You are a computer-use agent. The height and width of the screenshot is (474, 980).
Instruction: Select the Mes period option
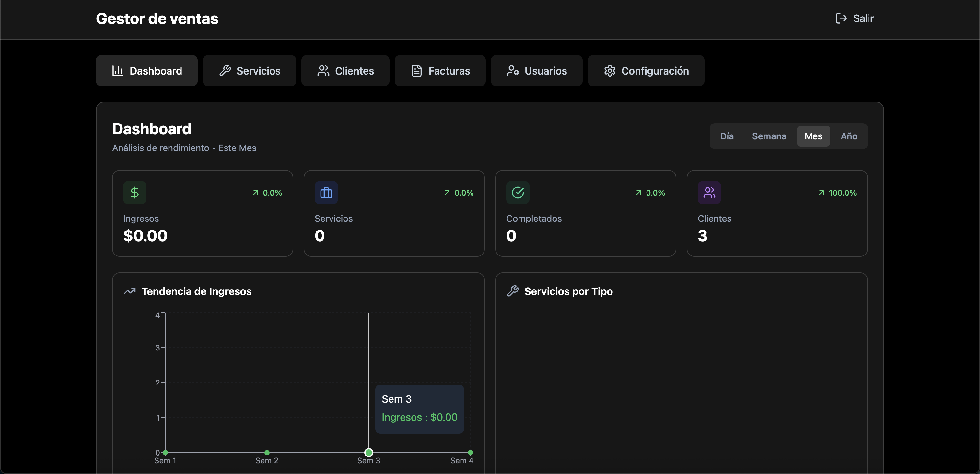[813, 136]
